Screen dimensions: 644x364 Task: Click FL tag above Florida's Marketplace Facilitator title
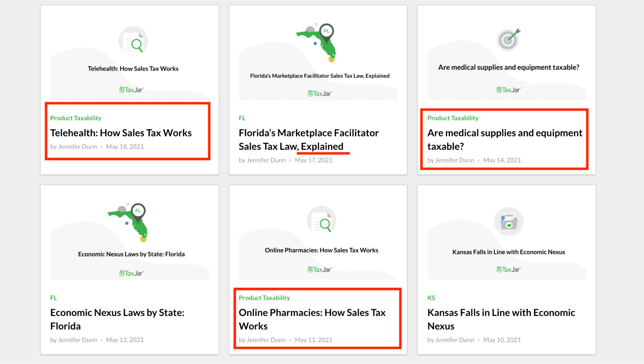pos(242,118)
